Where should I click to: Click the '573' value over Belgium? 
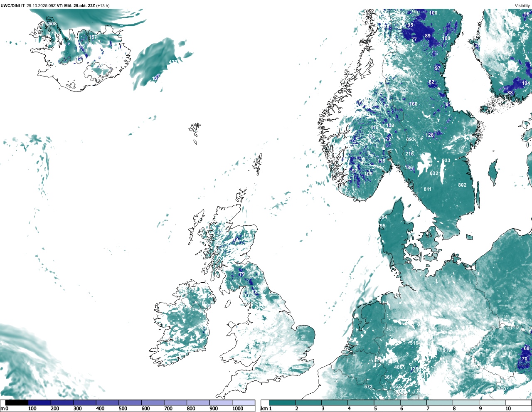pyautogui.click(x=368, y=387)
